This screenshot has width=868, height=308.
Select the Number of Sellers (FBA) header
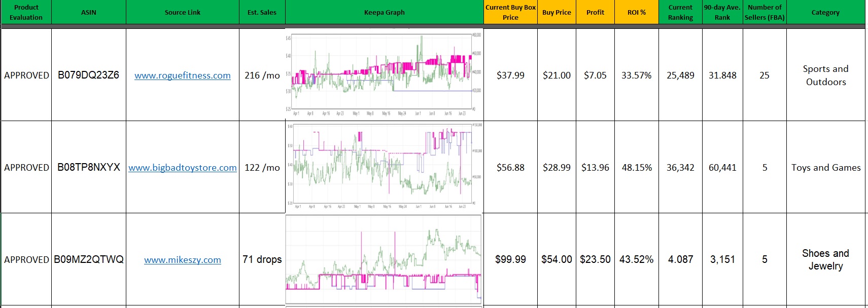pos(765,12)
